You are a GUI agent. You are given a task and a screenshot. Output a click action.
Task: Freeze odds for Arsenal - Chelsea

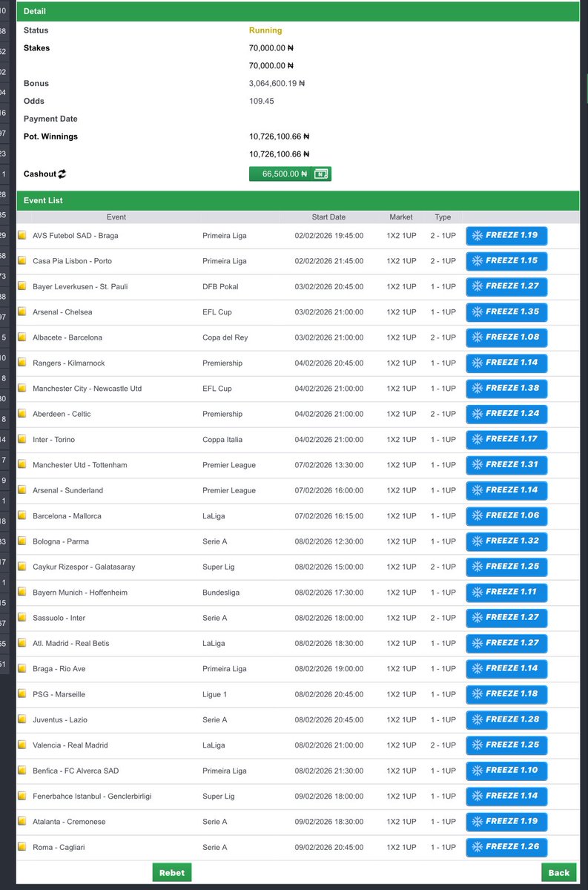(506, 312)
